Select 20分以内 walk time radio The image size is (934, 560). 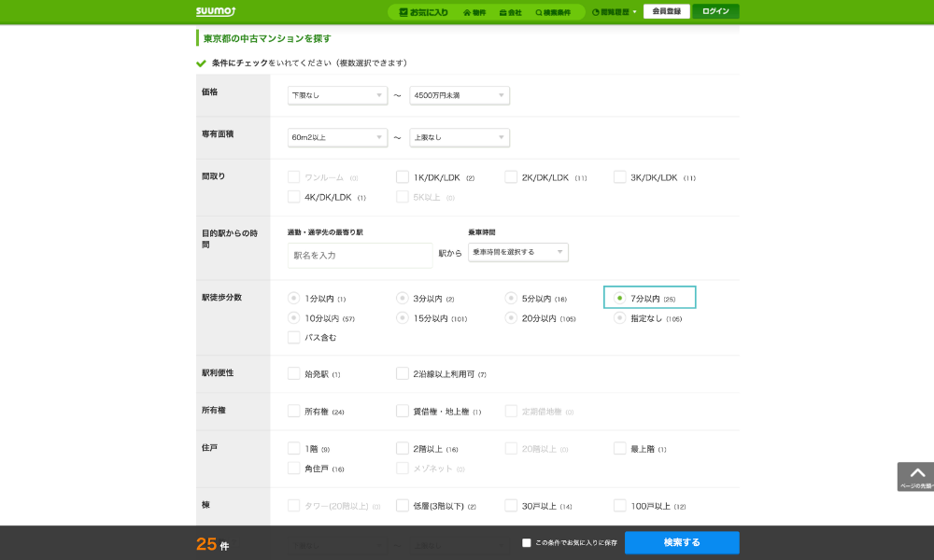(x=511, y=317)
